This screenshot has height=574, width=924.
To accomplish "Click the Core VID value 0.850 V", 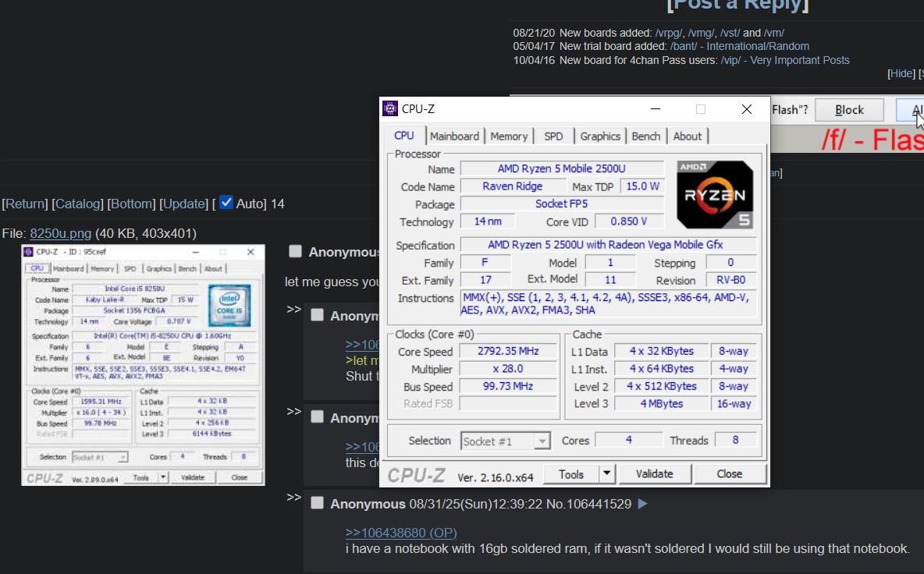I will pos(629,221).
